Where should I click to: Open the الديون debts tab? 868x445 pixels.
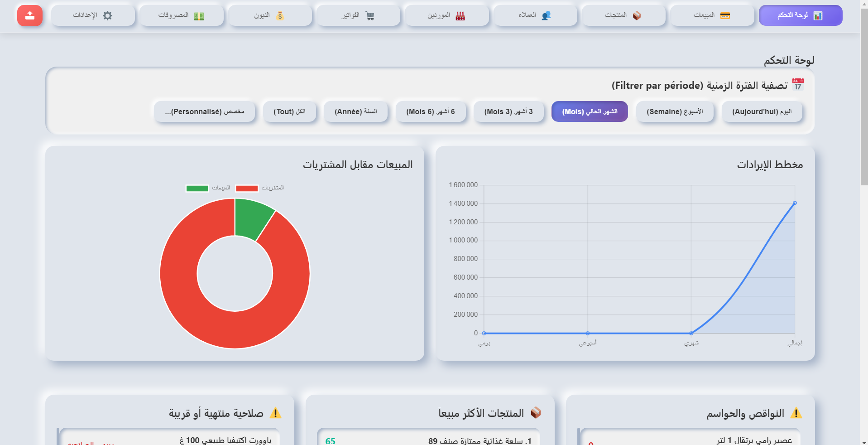pos(270,15)
